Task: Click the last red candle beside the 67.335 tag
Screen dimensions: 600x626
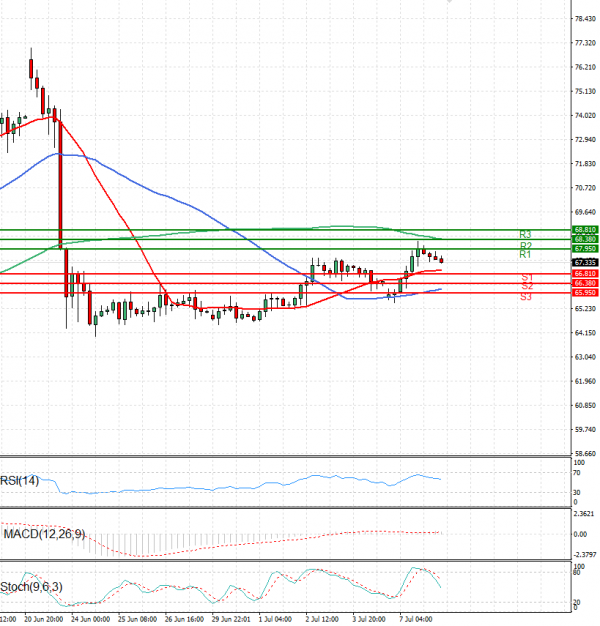Action: pos(441,260)
